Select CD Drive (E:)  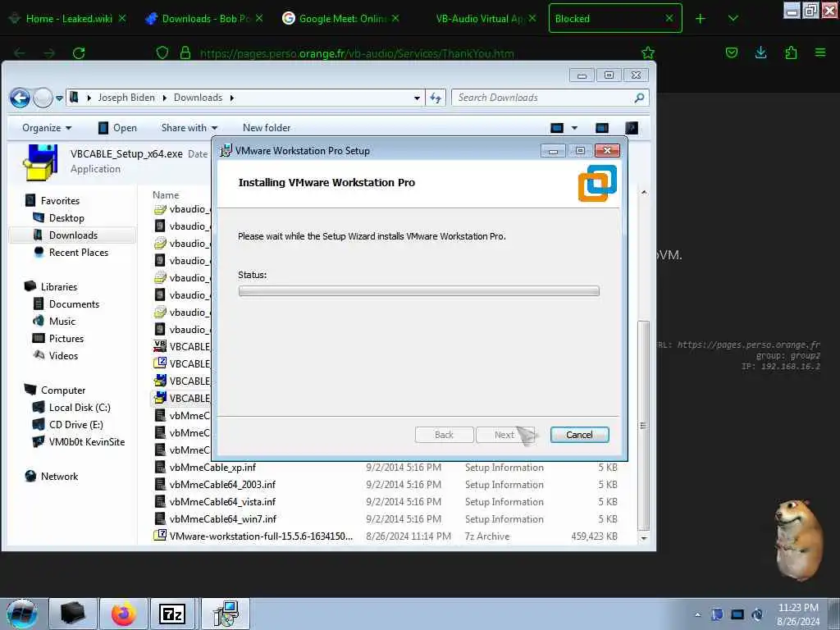click(x=75, y=424)
